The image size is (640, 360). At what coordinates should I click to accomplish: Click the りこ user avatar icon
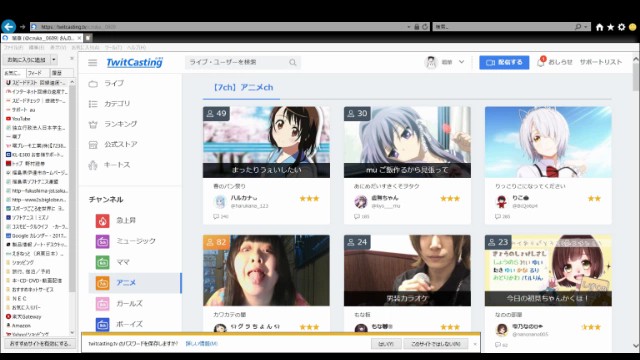[502, 201]
